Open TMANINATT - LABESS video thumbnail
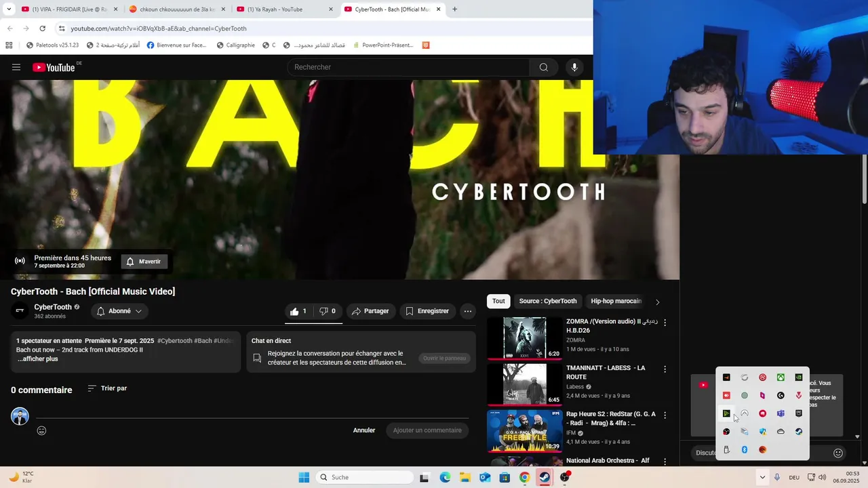 click(x=525, y=384)
